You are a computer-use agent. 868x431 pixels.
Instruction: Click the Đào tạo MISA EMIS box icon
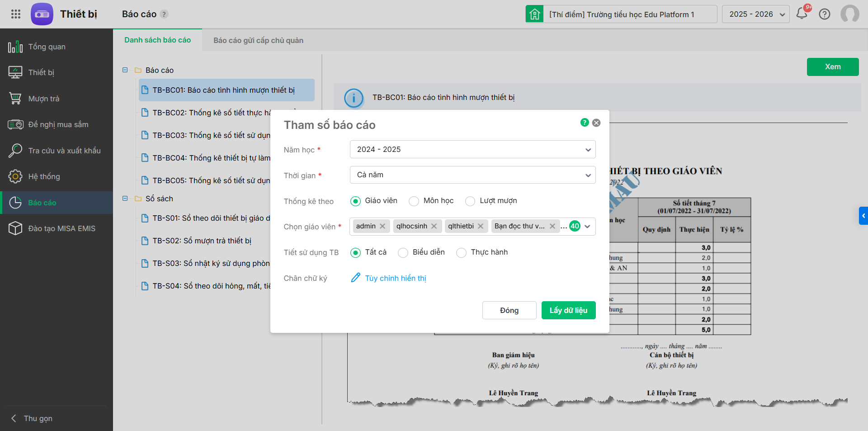coord(15,228)
